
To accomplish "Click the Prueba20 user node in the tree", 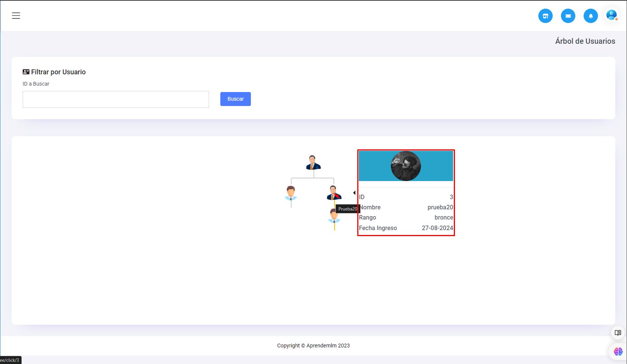I will (333, 193).
